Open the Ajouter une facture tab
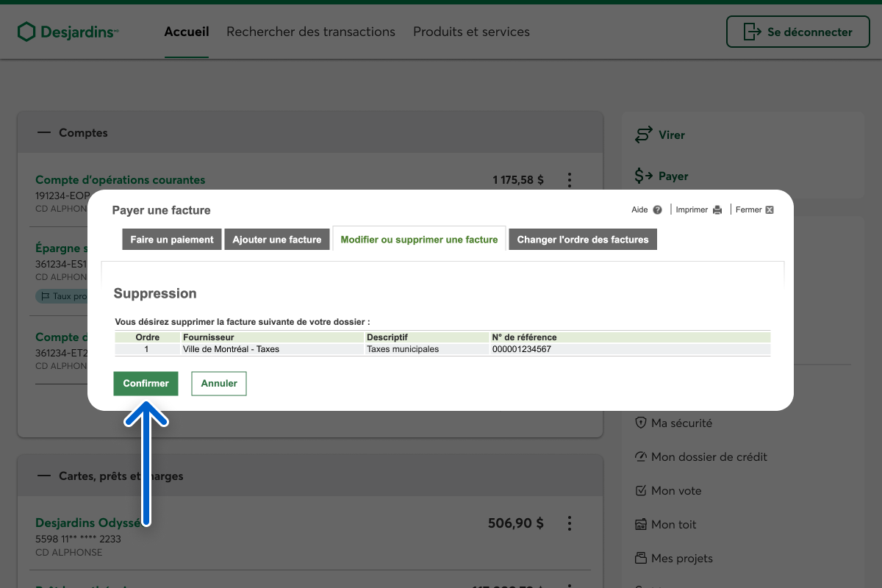Image resolution: width=882 pixels, height=588 pixels. coord(277,240)
